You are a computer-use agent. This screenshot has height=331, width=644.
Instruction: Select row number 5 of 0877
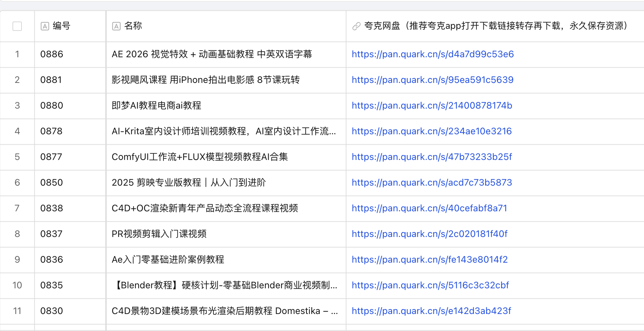(x=17, y=157)
